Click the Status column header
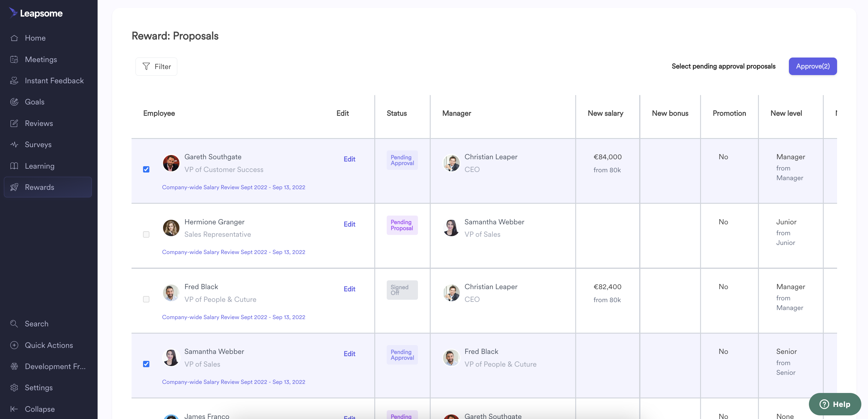Image resolution: width=868 pixels, height=419 pixels. (397, 114)
